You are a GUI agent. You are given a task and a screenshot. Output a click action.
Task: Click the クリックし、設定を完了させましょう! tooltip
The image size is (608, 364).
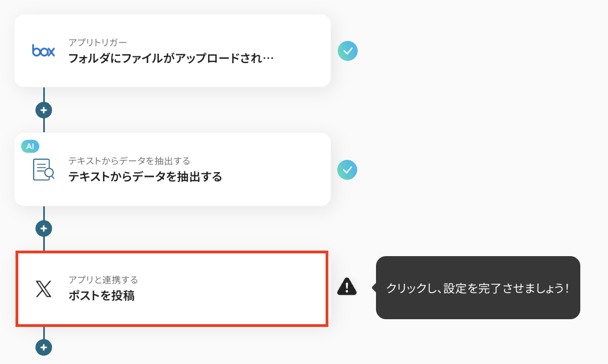click(x=477, y=288)
